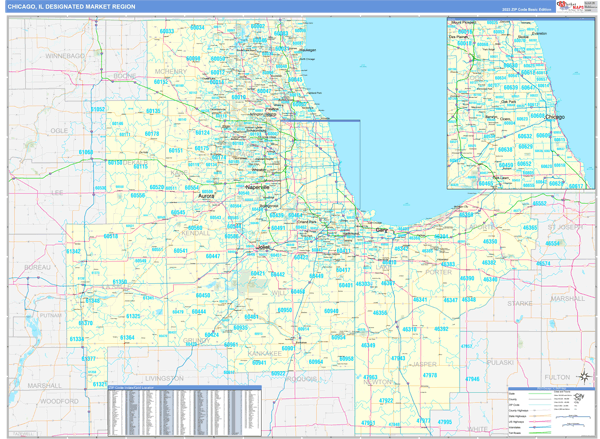Click ZIP code 46554 label

click(553, 243)
